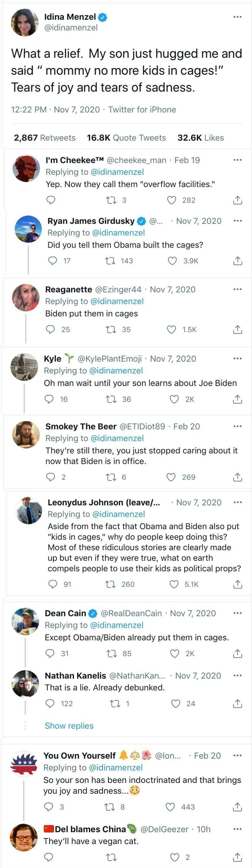Share the Reaganette reply
The width and height of the screenshot is (252, 868).
(x=238, y=330)
